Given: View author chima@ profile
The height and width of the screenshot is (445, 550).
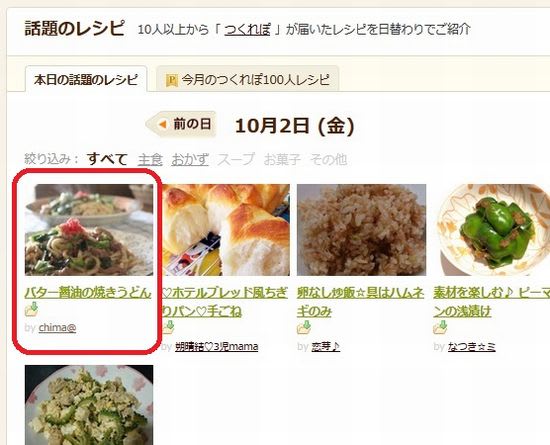Looking at the screenshot, I should [x=58, y=328].
